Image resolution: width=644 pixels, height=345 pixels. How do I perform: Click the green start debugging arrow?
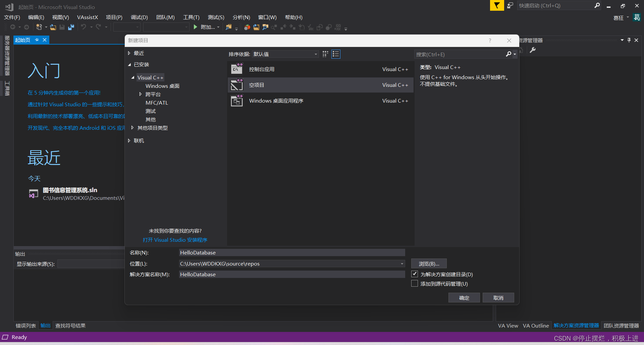tap(196, 27)
